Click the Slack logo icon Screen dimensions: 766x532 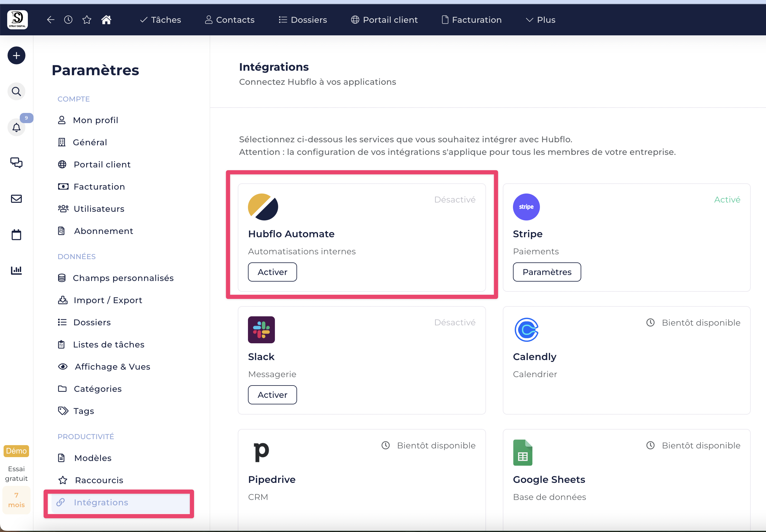click(x=261, y=330)
